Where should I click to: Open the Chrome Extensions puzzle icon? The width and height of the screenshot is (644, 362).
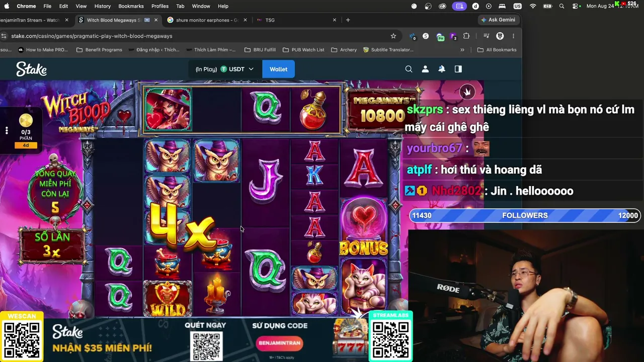466,36
